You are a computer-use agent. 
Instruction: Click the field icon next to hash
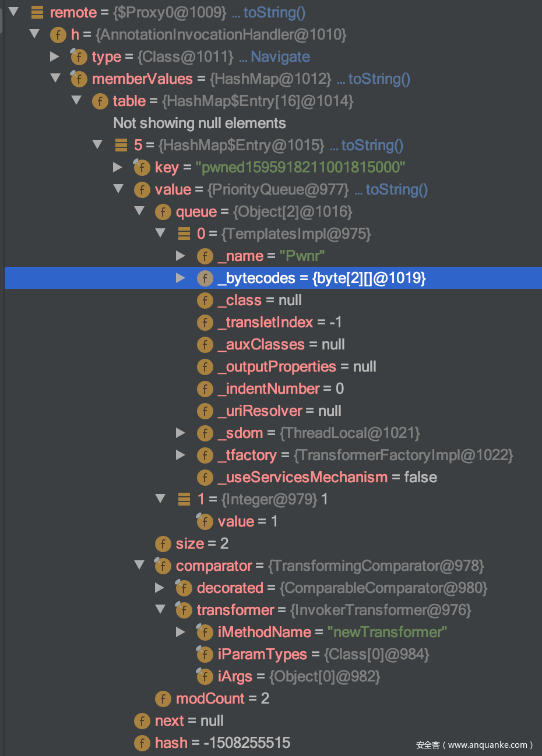pyautogui.click(x=142, y=743)
